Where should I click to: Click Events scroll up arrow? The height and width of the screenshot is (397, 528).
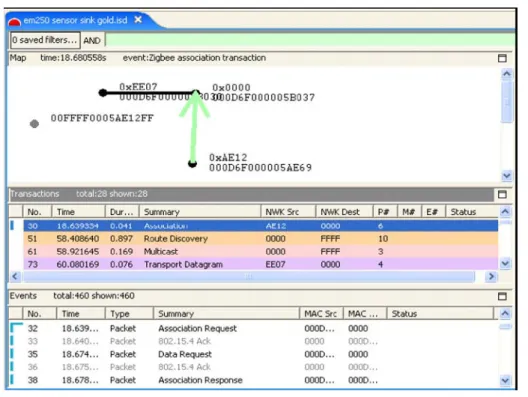[505, 313]
